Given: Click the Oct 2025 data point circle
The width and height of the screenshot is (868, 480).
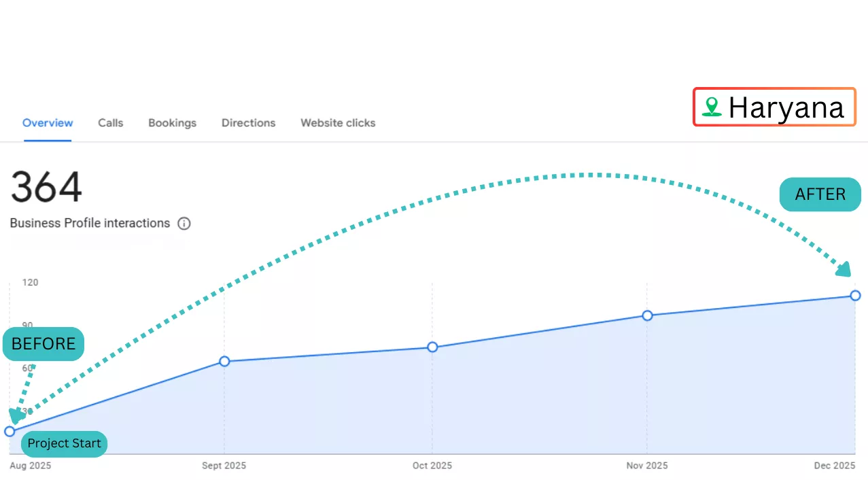Looking at the screenshot, I should [432, 347].
